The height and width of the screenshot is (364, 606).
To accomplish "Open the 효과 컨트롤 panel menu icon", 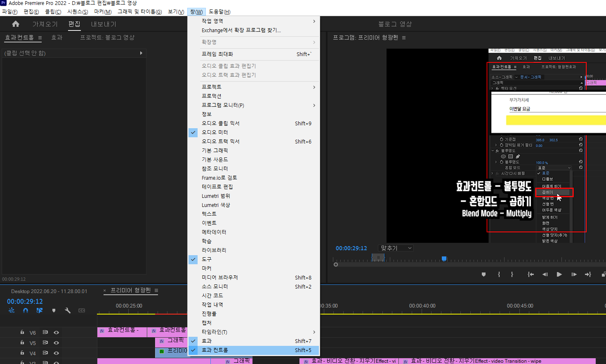I will (40, 38).
